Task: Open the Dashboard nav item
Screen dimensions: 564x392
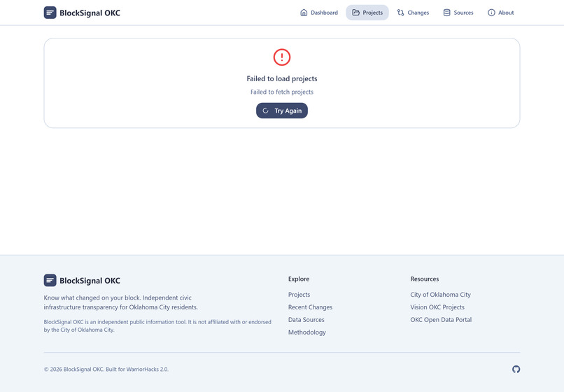Action: pyautogui.click(x=319, y=13)
